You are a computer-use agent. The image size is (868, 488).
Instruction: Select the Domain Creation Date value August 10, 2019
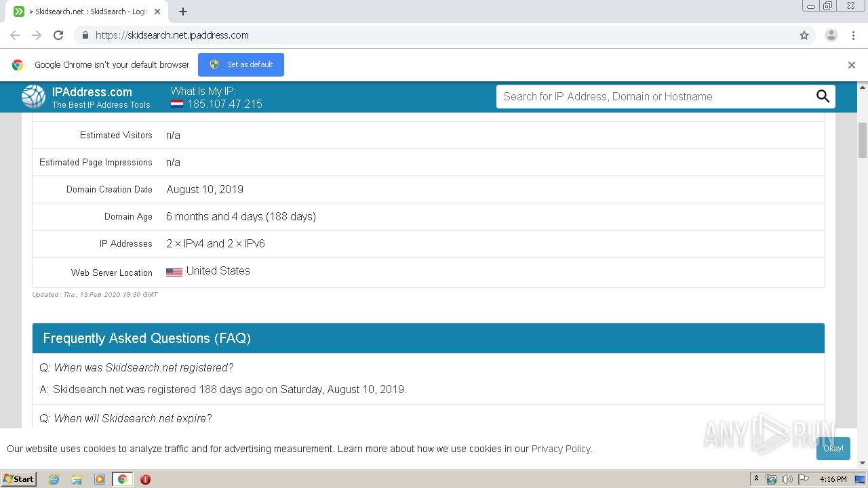pos(205,189)
